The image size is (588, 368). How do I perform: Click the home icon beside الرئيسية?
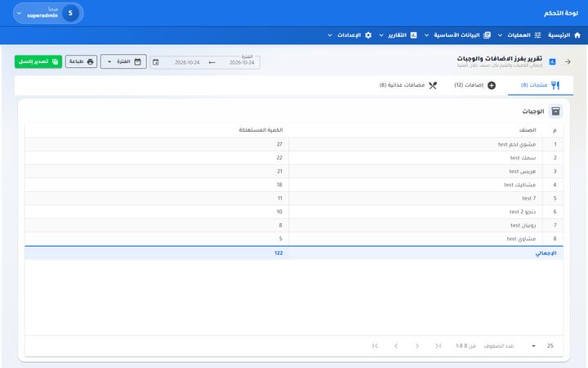pos(577,35)
